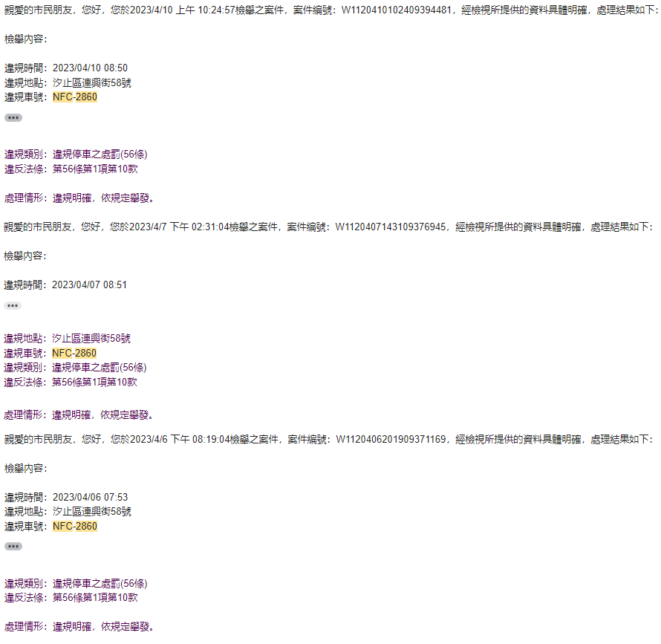Expand the ellipsis under the 2023/04/10 NFC-2860 plate
This screenshot has height=644, width=661.
[13, 117]
